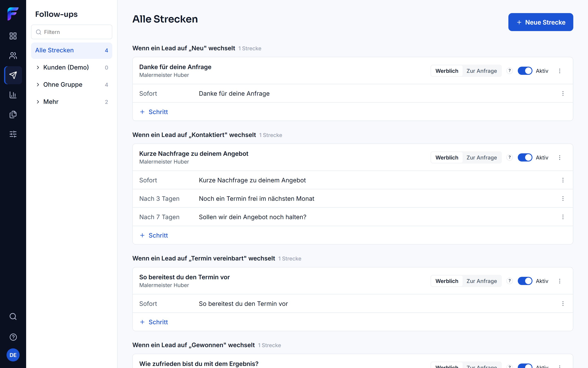Toggle Aktiv switch for Kurze Nachfrage zu deinem Angebot
Viewport: 588px width, 368px height.
coord(525,157)
